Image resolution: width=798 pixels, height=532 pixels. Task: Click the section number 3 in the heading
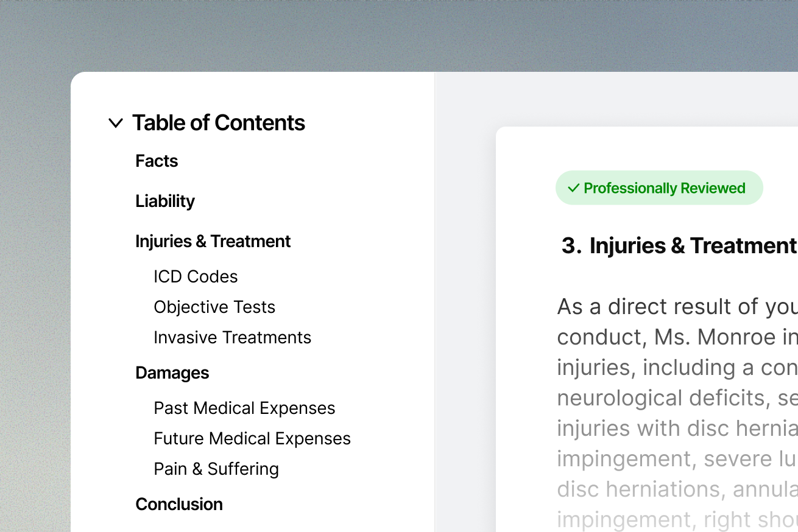coord(571,246)
